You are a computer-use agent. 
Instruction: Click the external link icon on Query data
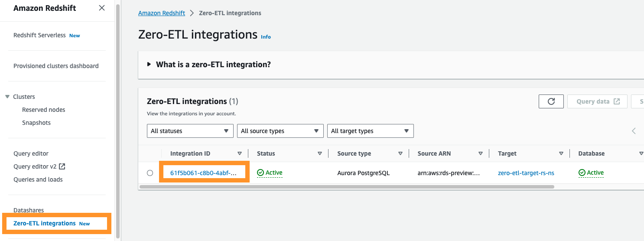pyautogui.click(x=617, y=101)
